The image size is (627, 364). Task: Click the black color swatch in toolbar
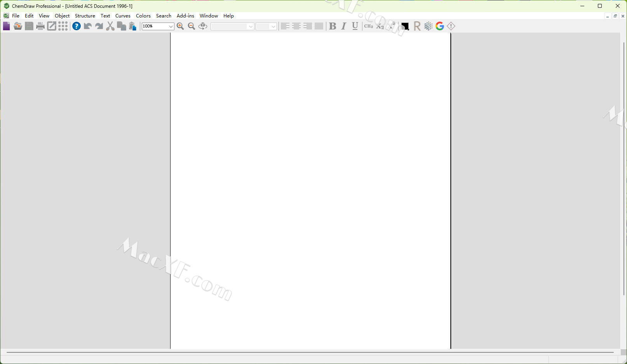[405, 26]
